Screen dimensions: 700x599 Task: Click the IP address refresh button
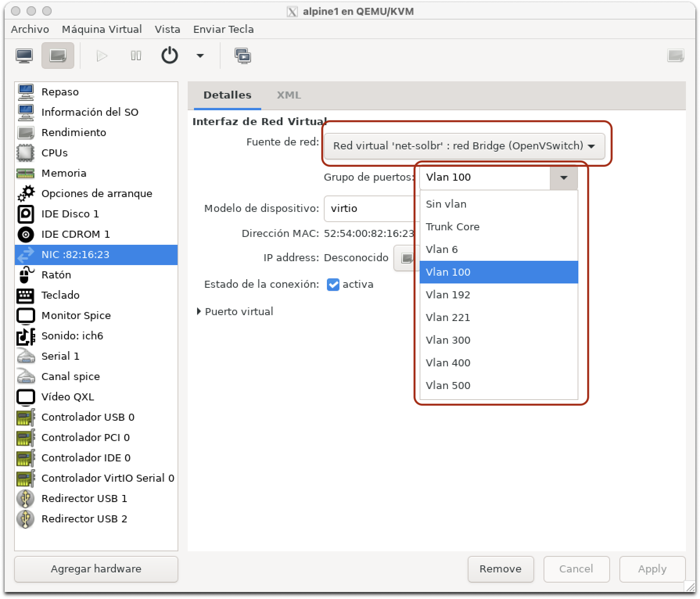pyautogui.click(x=407, y=258)
